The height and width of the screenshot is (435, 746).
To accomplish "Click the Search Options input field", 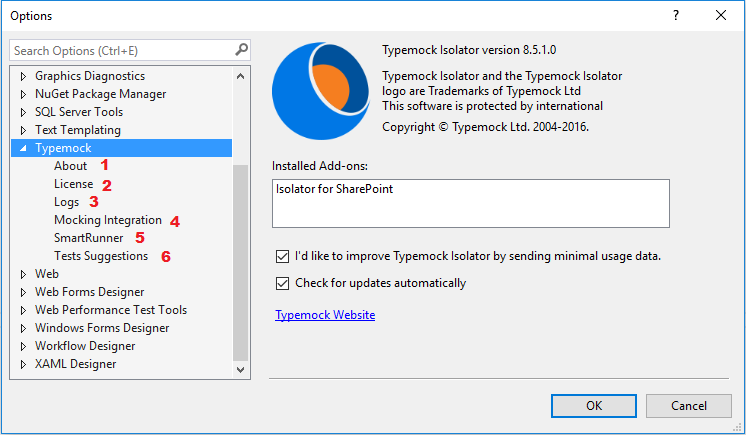I will (120, 50).
